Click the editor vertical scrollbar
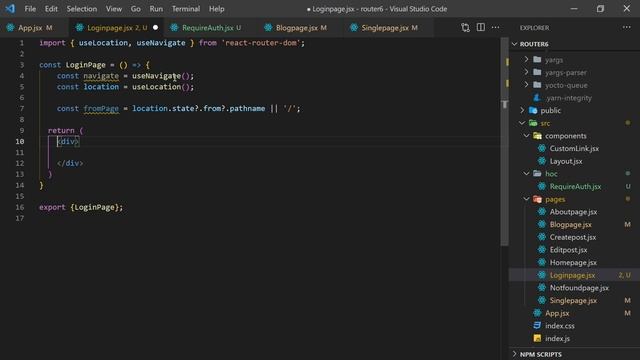The height and width of the screenshot is (360, 640). tap(504, 141)
